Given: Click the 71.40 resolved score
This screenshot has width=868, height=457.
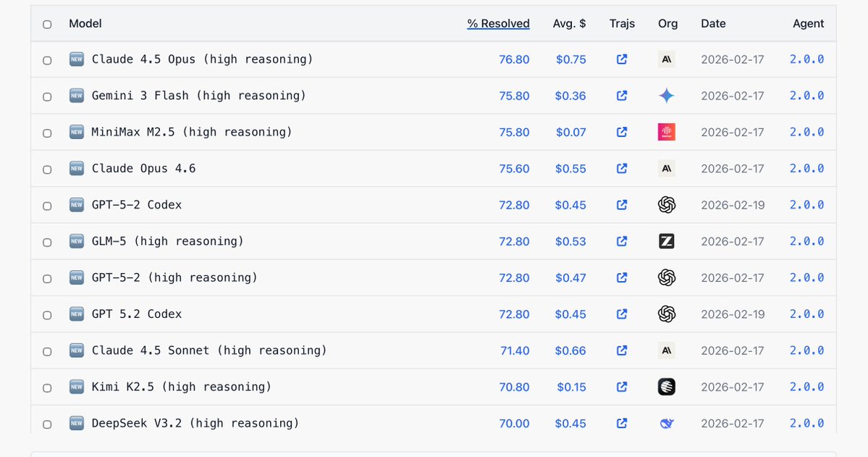Looking at the screenshot, I should tap(515, 350).
